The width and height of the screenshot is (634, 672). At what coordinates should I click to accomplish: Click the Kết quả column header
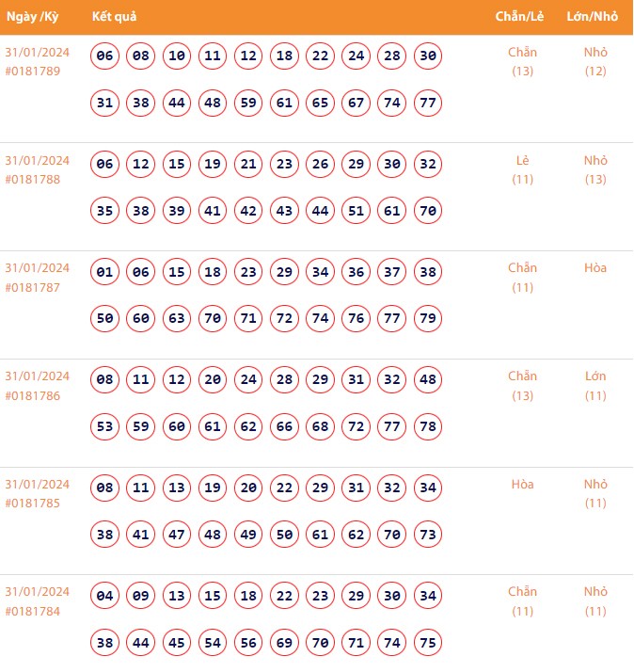click(x=116, y=18)
